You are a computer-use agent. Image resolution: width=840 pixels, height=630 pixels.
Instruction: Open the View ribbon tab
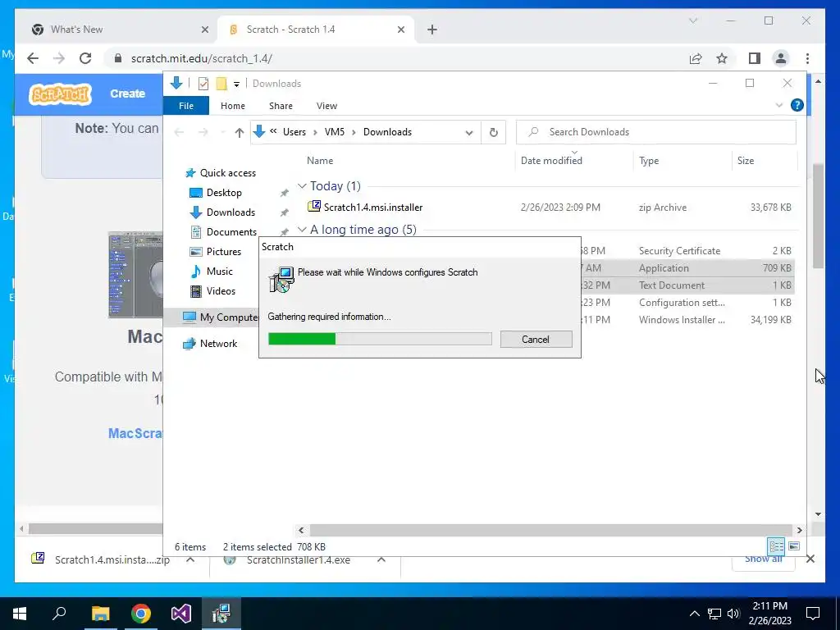[326, 106]
